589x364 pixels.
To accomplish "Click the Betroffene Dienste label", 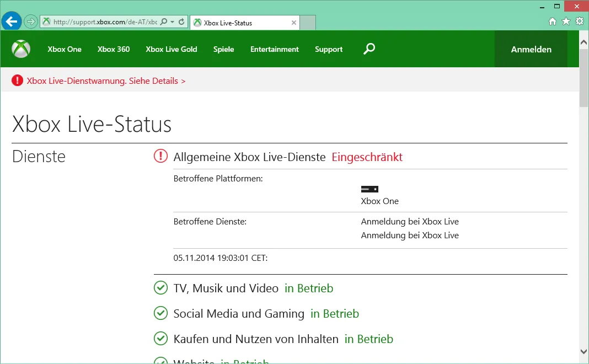I will click(210, 222).
